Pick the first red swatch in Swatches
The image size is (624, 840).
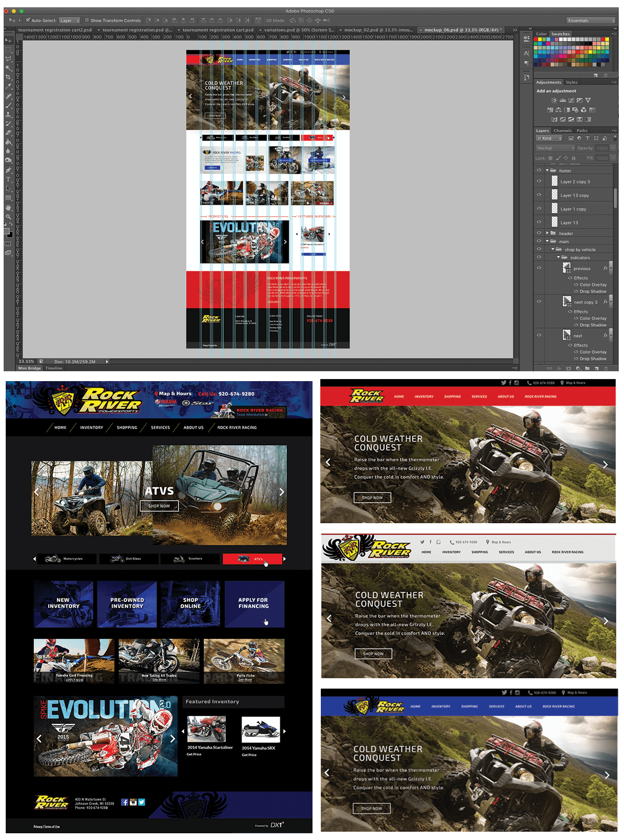(x=536, y=39)
